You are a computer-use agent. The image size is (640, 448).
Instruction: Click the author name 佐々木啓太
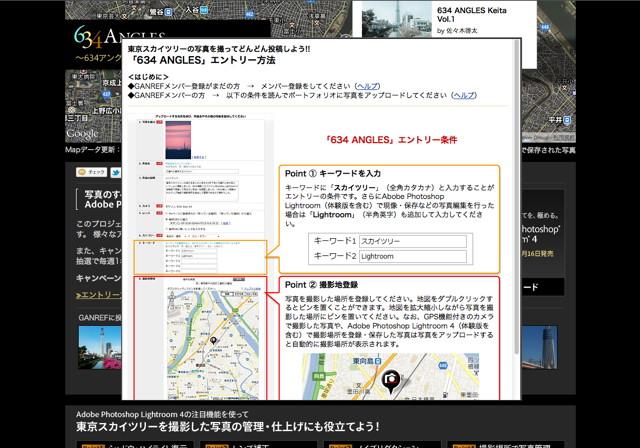pos(461,31)
